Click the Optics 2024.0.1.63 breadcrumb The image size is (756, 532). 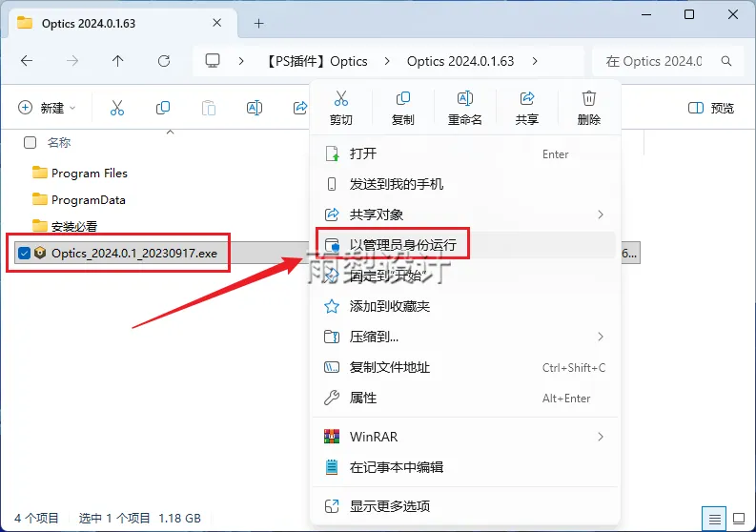(460, 61)
